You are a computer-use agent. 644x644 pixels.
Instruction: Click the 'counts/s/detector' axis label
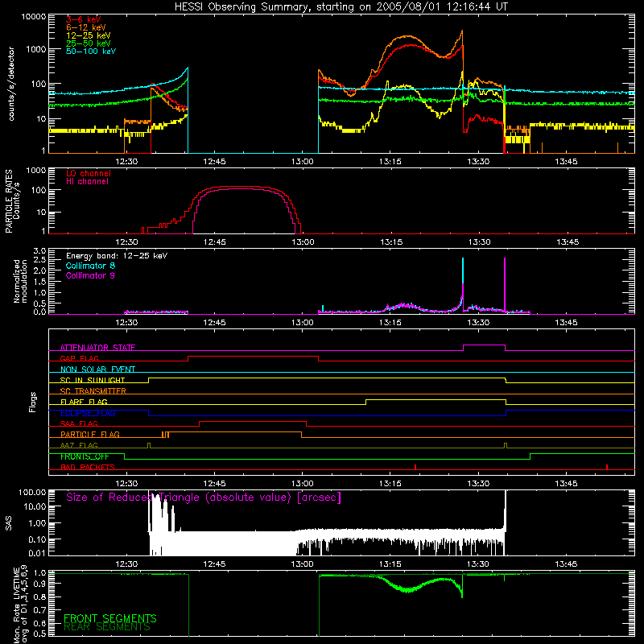pos(11,84)
